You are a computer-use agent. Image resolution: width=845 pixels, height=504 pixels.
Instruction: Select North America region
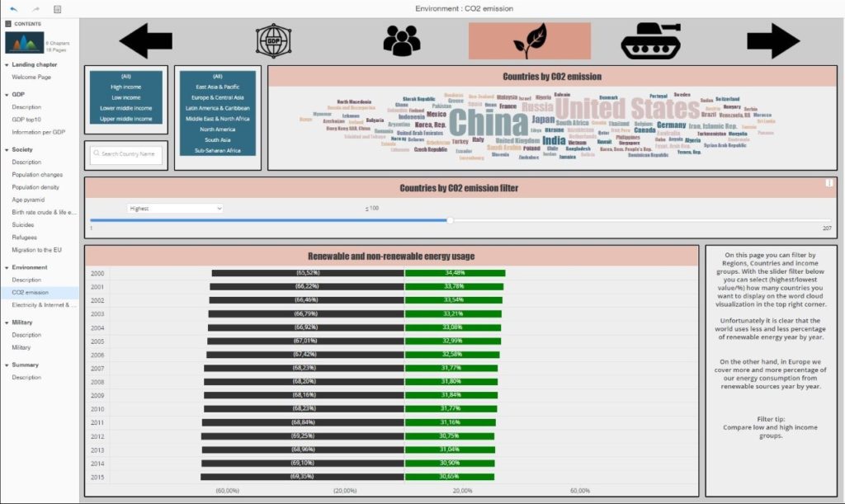218,130
